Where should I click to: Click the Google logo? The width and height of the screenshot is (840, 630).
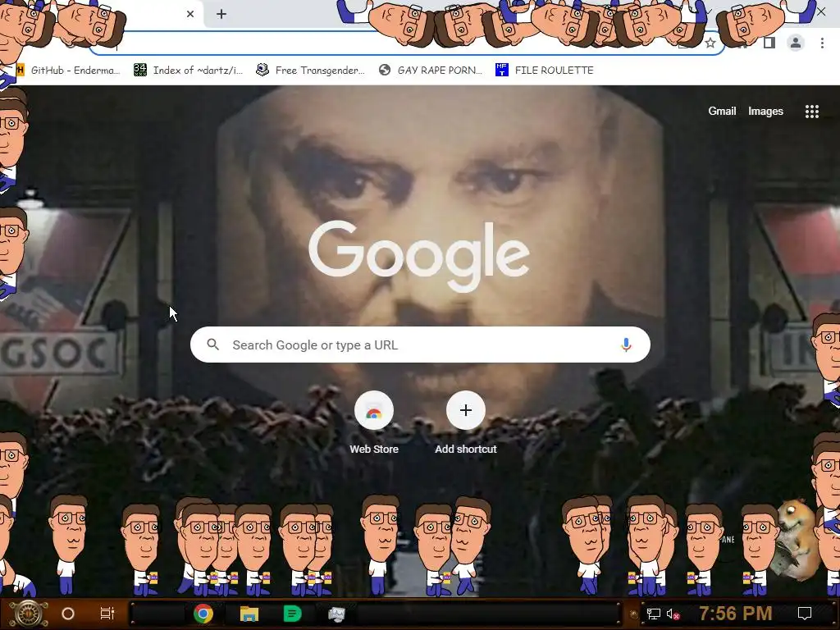(419, 256)
